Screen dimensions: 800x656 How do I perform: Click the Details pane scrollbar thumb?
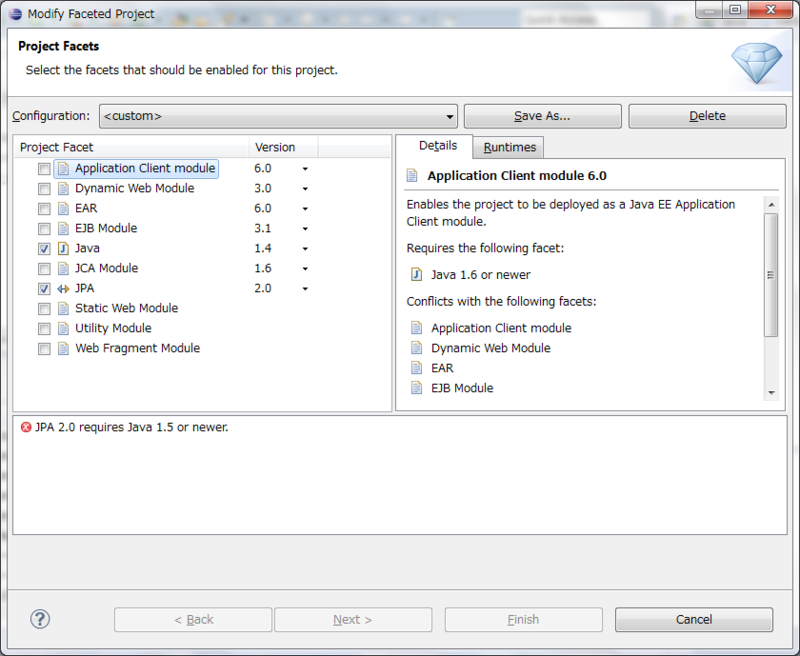(x=771, y=275)
